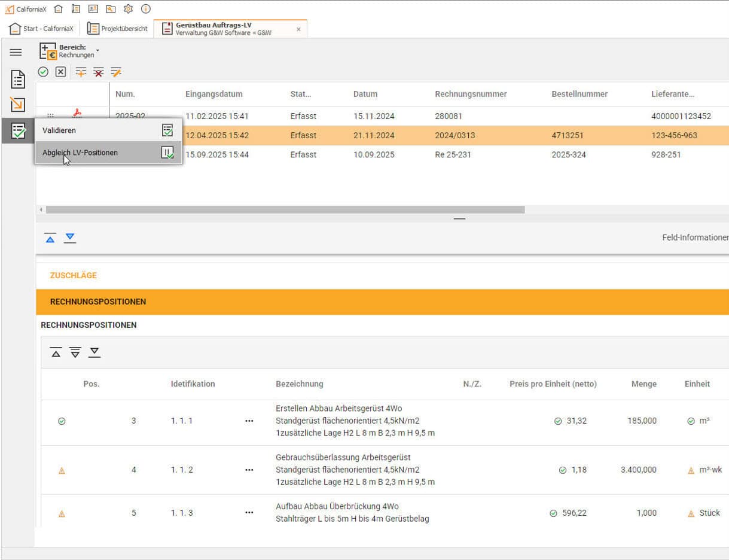This screenshot has height=560, width=729.
Task: Open the info icon in title bar
Action: point(145,9)
